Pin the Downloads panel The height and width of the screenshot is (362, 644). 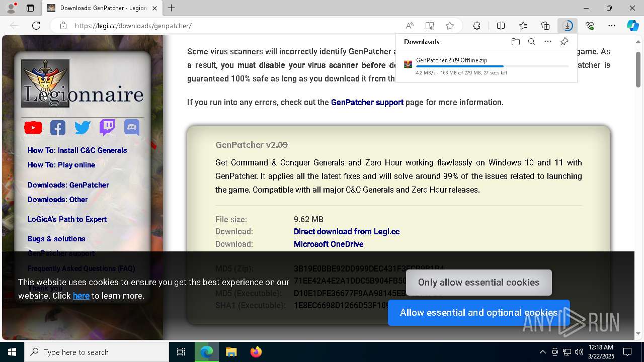(x=564, y=42)
